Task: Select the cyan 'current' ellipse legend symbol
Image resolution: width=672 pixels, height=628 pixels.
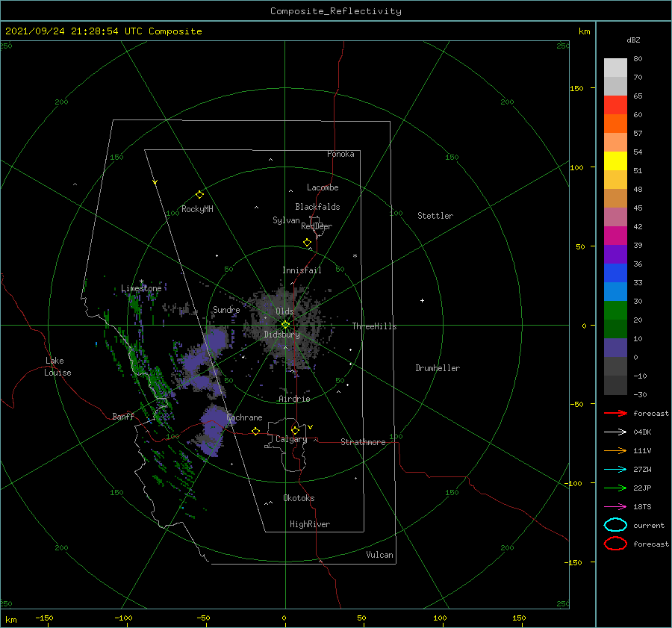Action: [x=615, y=525]
